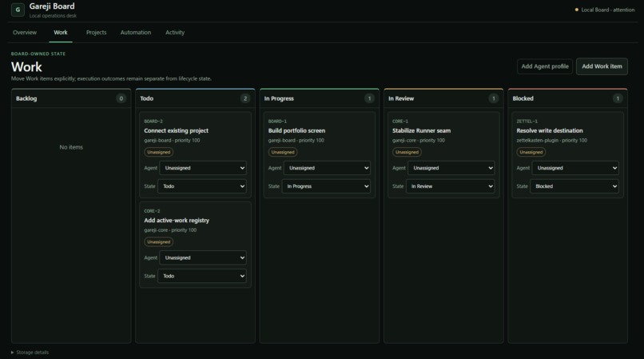644x359 pixels.
Task: Click the Add active-work registry card title
Action: [x=177, y=221]
